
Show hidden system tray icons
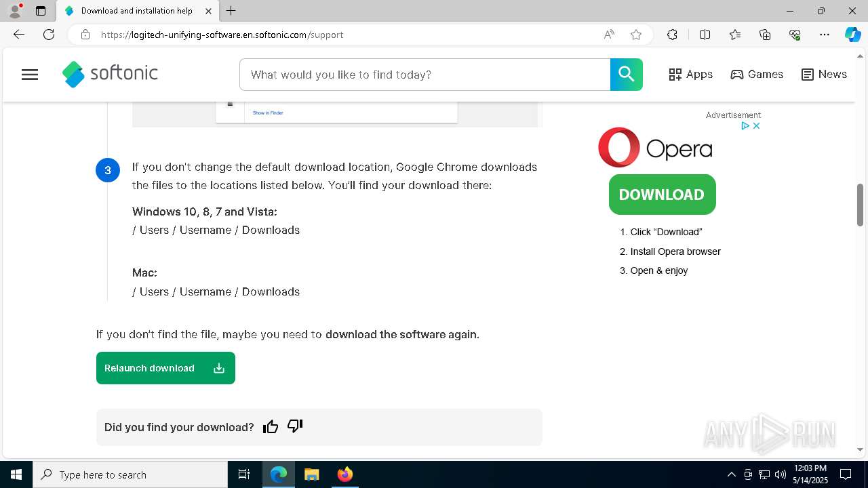(x=731, y=474)
